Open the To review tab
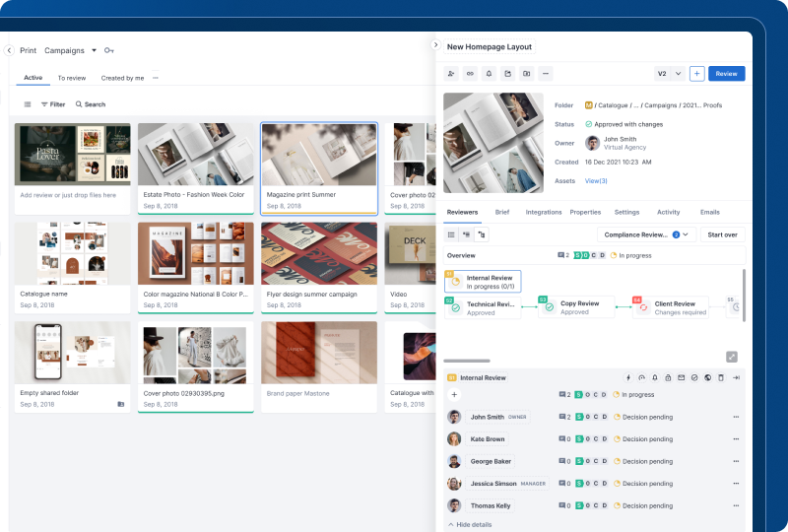The width and height of the screenshot is (788, 532). point(71,78)
